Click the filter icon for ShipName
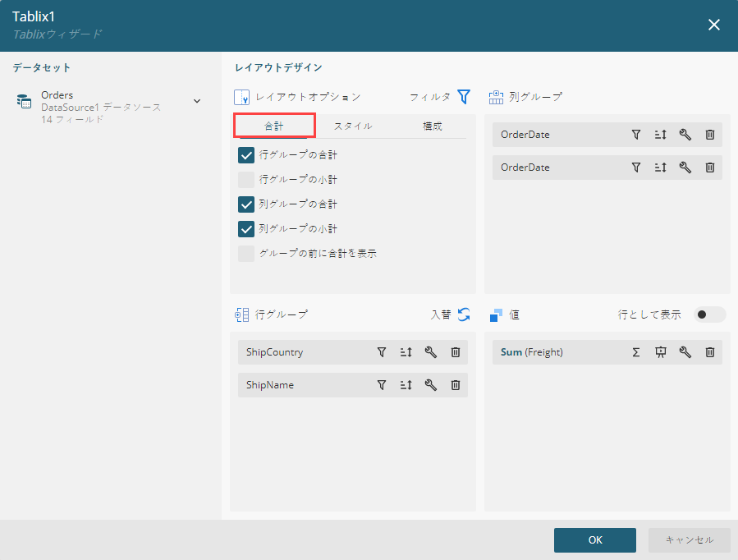This screenshot has width=738, height=560. [x=381, y=385]
